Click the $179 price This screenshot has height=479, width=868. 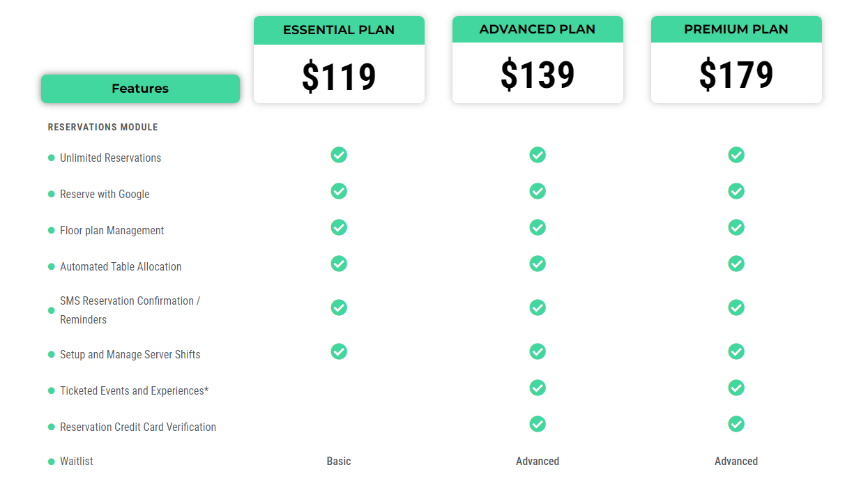tap(736, 75)
